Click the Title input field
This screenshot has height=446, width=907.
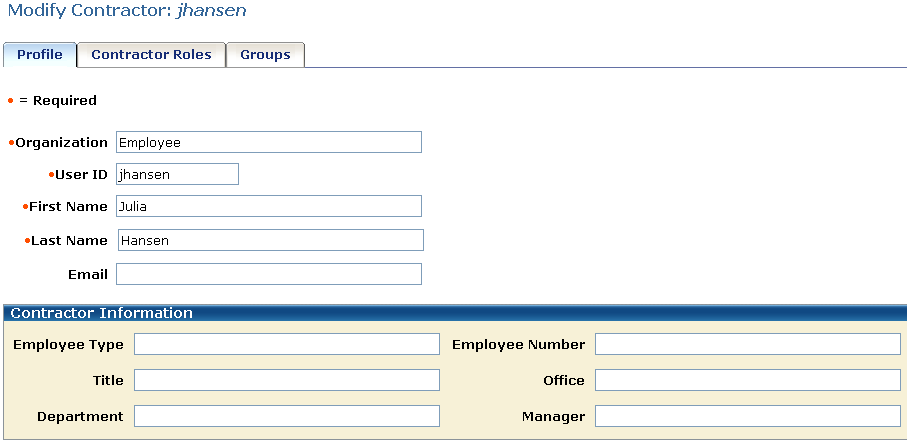pyautogui.click(x=286, y=380)
